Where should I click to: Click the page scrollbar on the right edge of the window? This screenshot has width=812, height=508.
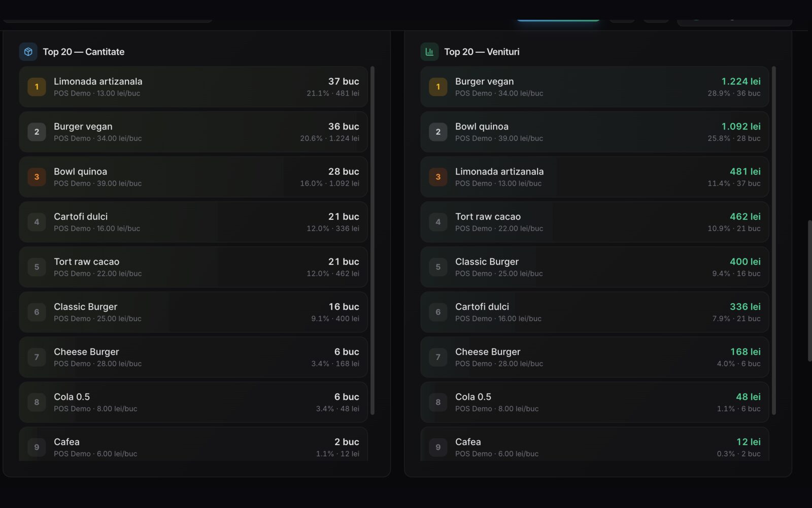[810, 291]
